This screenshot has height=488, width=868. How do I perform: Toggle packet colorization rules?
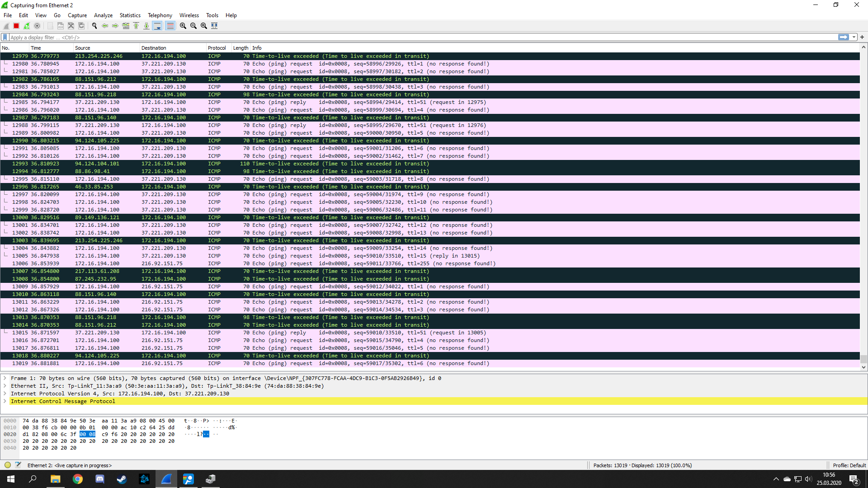(170, 26)
